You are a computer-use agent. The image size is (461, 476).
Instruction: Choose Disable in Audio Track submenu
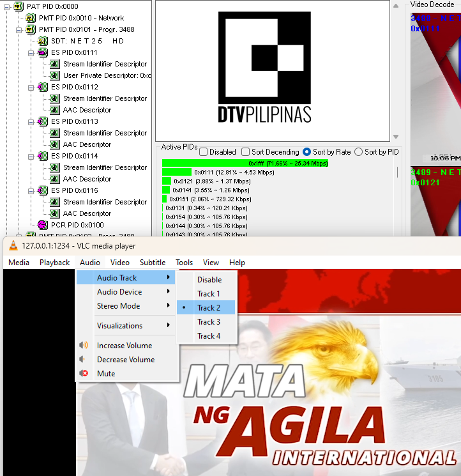(206, 279)
